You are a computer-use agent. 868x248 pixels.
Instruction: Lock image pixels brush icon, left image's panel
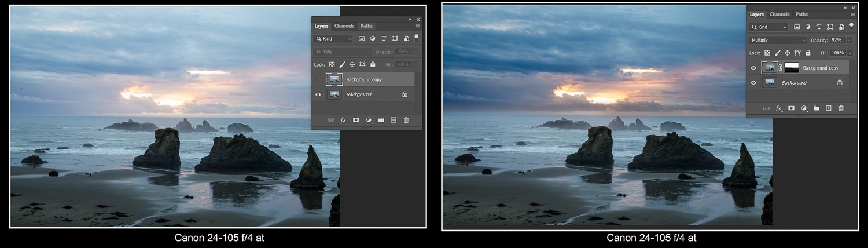click(x=342, y=64)
